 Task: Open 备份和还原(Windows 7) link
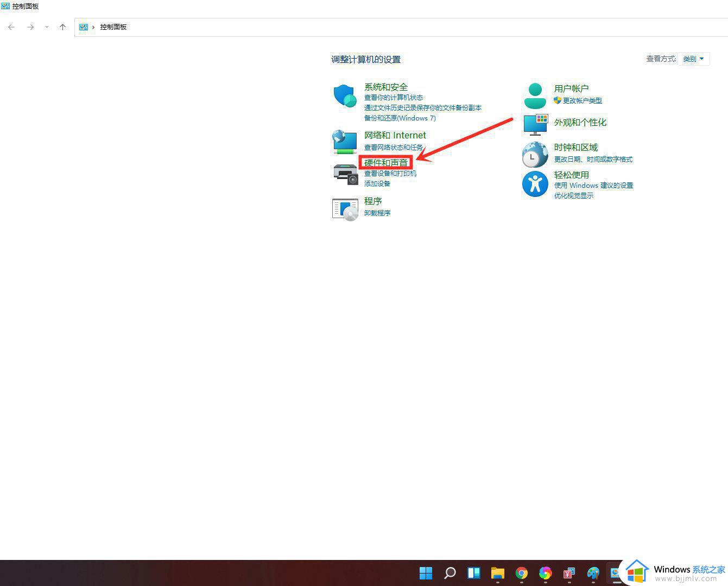(400, 118)
